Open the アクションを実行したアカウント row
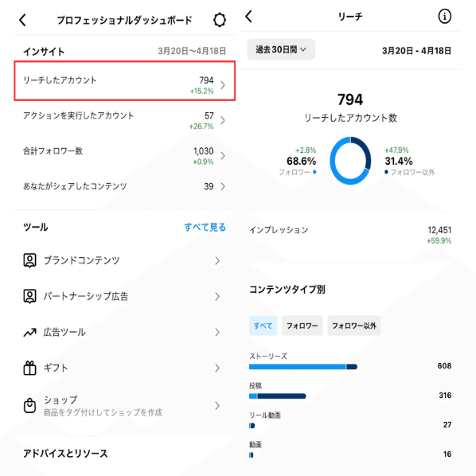476x476 pixels. point(124,120)
